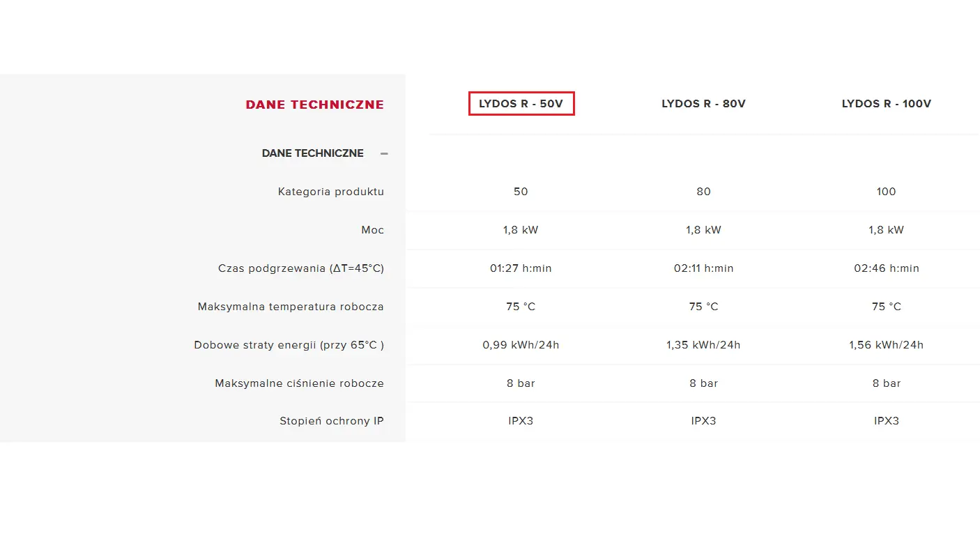The width and height of the screenshot is (980, 536).
Task: Click the 1,56 kWh/24h energy loss value
Action: (886, 345)
